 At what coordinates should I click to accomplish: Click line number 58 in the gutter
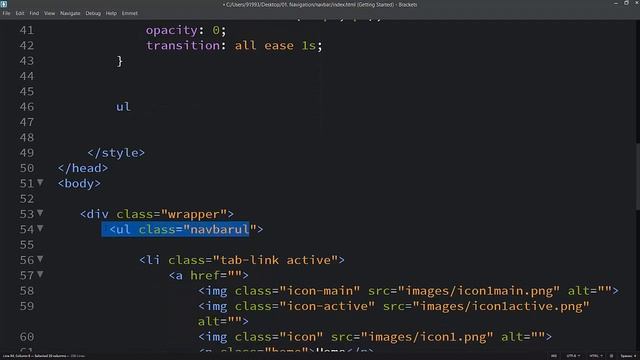pyautogui.click(x=27, y=291)
